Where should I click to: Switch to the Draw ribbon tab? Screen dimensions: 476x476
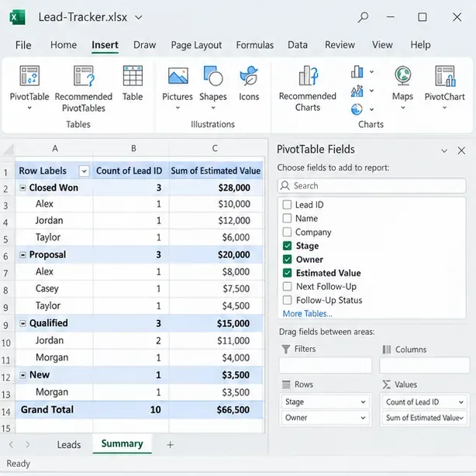(144, 45)
